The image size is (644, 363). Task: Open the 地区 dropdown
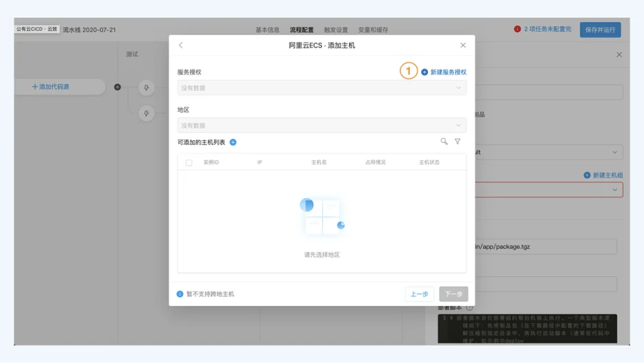pos(321,126)
